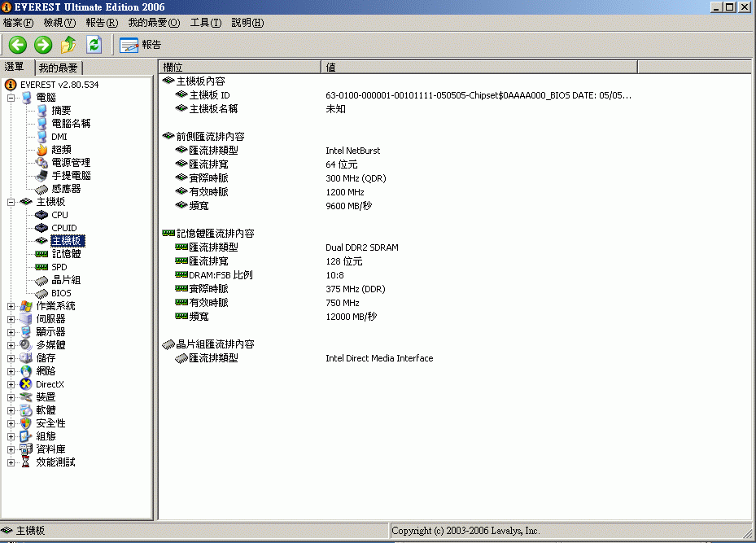The height and width of the screenshot is (543, 756).
Task: Click the Up level arrow toolbar icon
Action: 68,45
